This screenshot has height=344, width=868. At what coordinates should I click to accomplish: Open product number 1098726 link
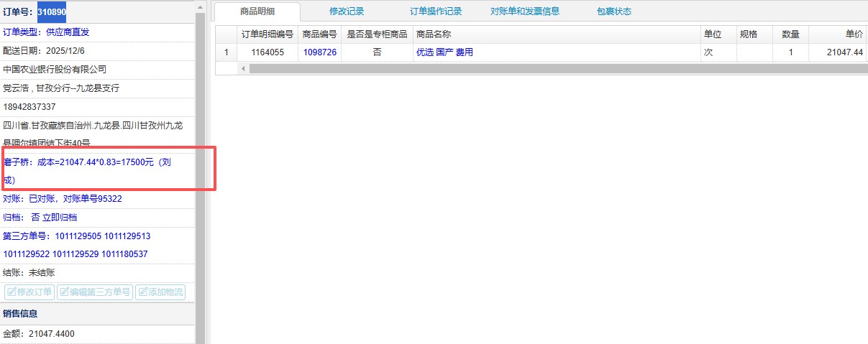[319, 52]
